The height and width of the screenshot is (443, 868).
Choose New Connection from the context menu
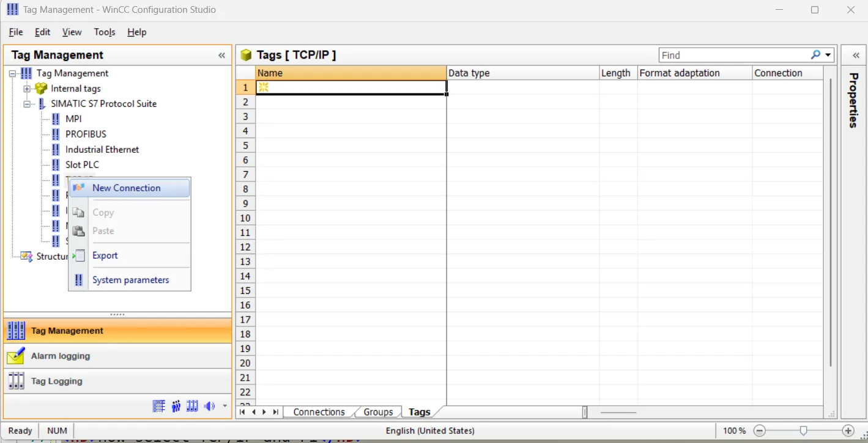[130, 188]
